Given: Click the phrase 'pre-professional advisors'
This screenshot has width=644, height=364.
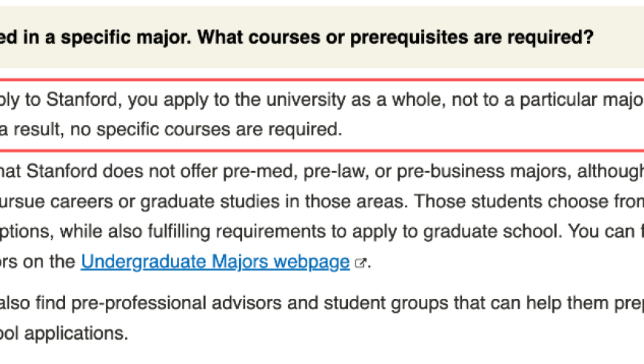Looking at the screenshot, I should point(194,303).
